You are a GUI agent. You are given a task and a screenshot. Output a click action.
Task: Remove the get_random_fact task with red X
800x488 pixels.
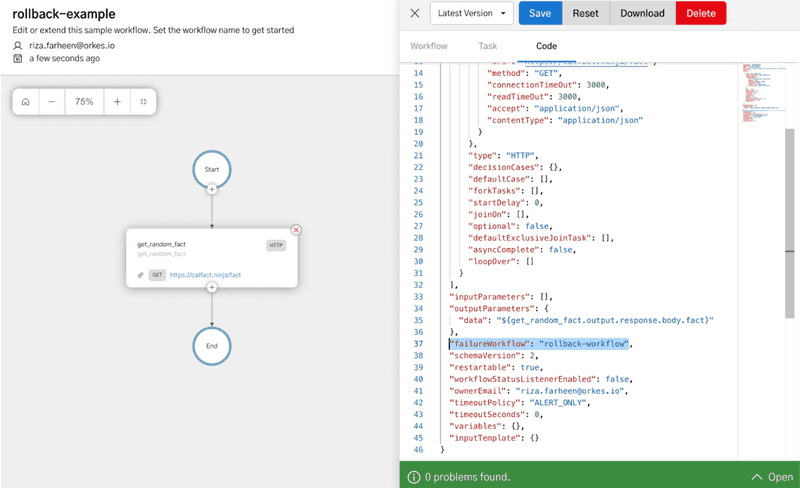(x=296, y=230)
